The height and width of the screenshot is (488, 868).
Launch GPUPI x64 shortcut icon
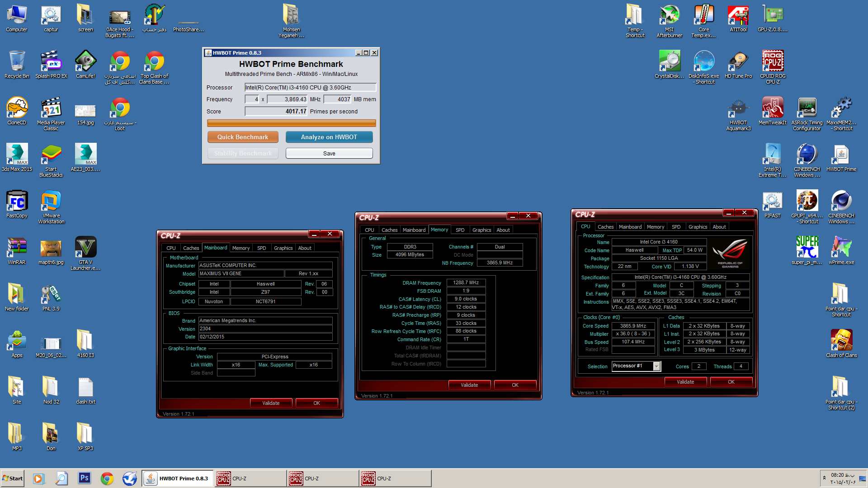[807, 206]
